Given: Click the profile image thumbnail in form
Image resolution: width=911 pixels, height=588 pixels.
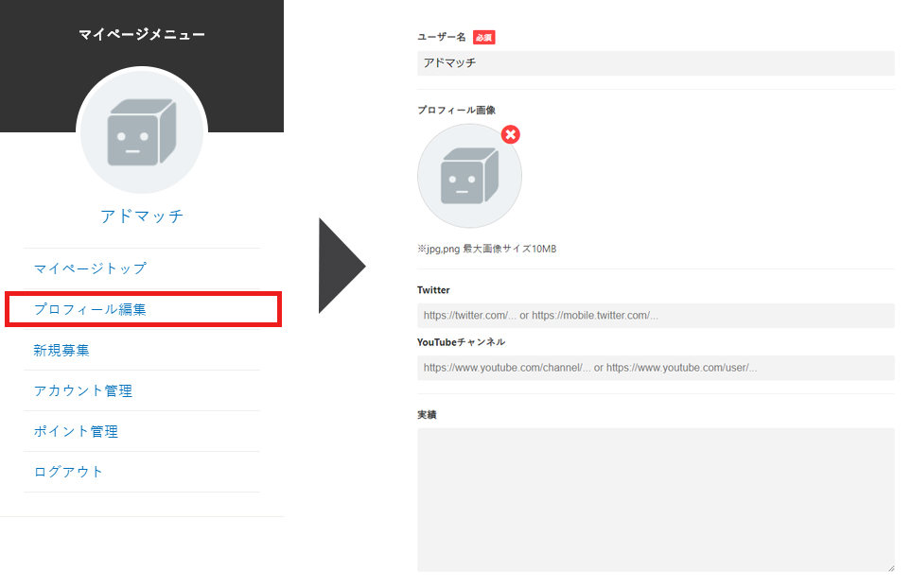Looking at the screenshot, I should tap(469, 176).
